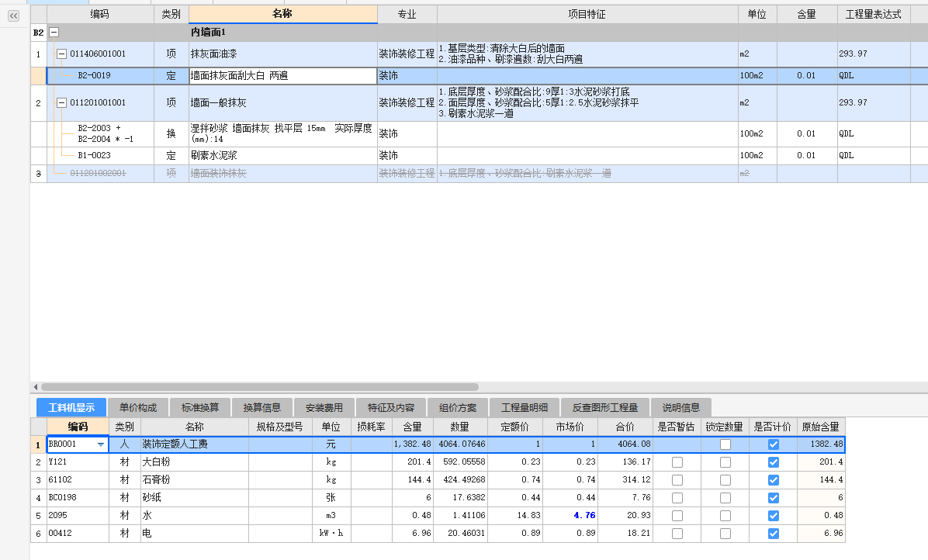Collapse the left panel with the double-chevron button
The image size is (928, 560).
(14, 16)
